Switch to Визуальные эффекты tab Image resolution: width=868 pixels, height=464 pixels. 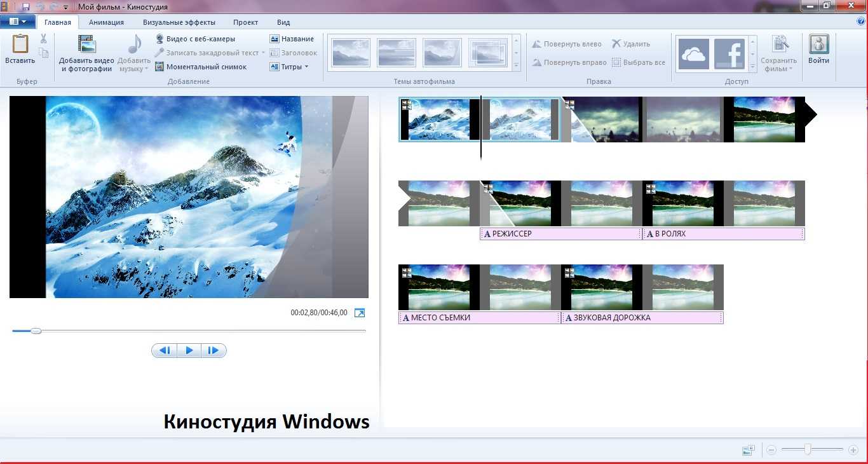tap(179, 22)
